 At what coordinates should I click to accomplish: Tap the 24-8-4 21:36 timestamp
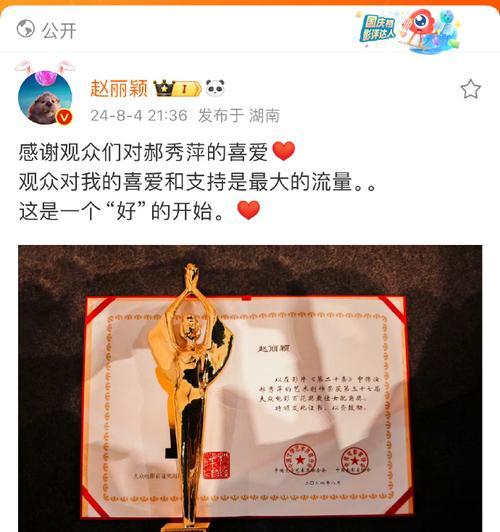(139, 116)
